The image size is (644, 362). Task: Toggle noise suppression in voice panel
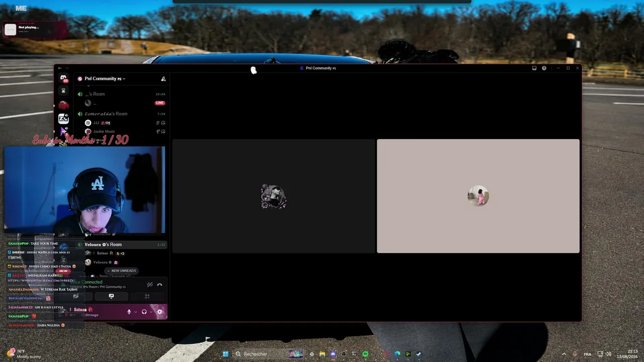click(x=149, y=285)
